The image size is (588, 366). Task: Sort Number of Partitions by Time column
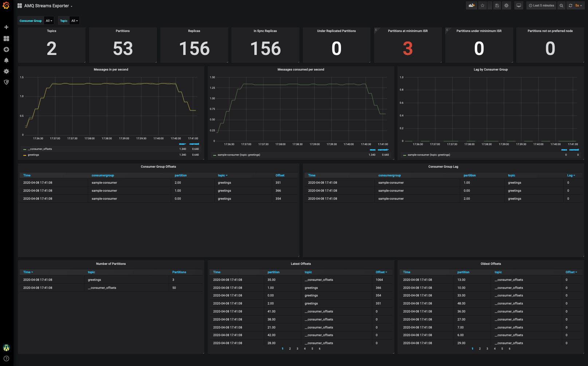point(28,272)
